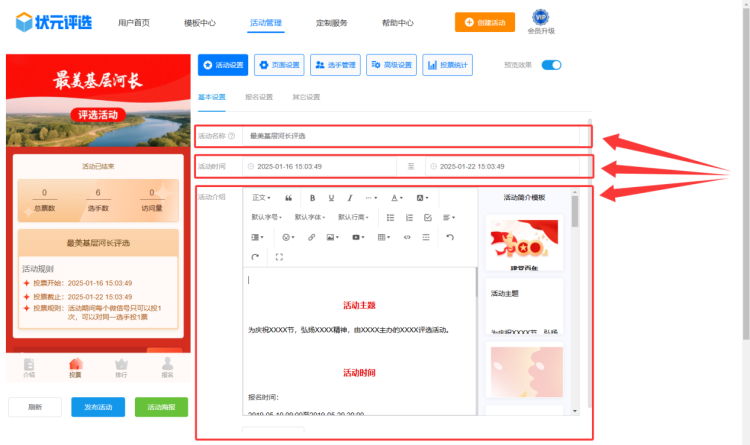
Task: Toggle bold formatting in the editor
Action: (x=312, y=198)
